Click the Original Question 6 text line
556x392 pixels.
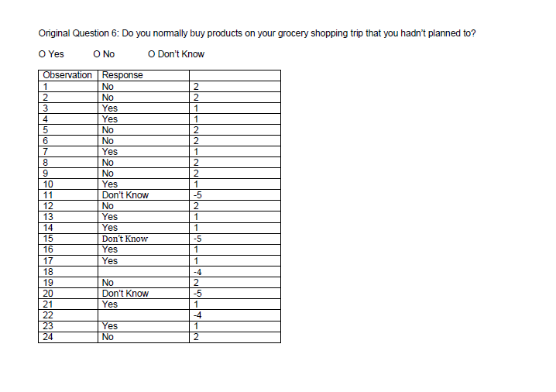point(257,33)
